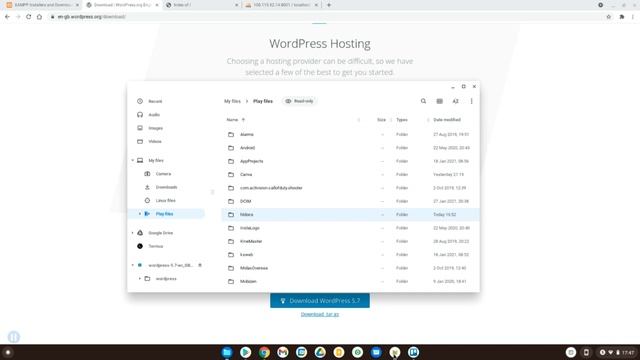
Task: Sort the list by the Type column
Action: coord(402,120)
